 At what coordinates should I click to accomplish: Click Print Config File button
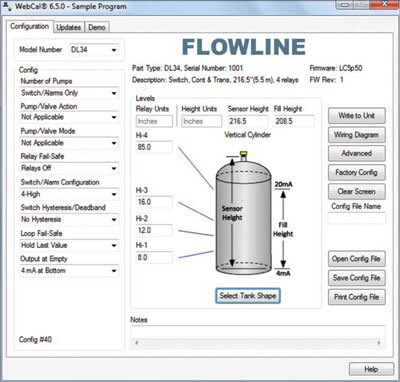357,297
